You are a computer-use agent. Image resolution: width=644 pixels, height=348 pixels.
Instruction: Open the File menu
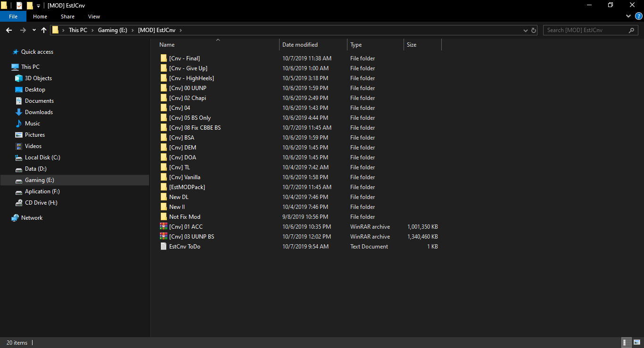(x=13, y=17)
